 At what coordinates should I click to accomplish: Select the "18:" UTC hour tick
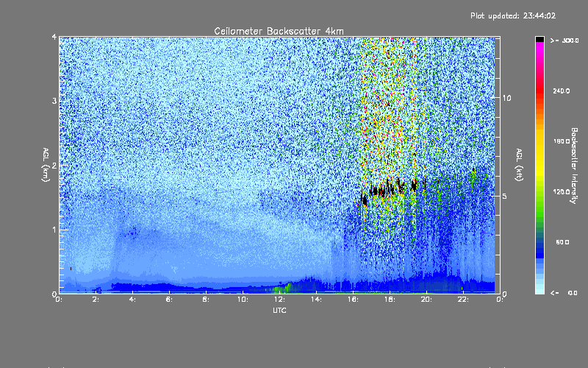point(390,300)
